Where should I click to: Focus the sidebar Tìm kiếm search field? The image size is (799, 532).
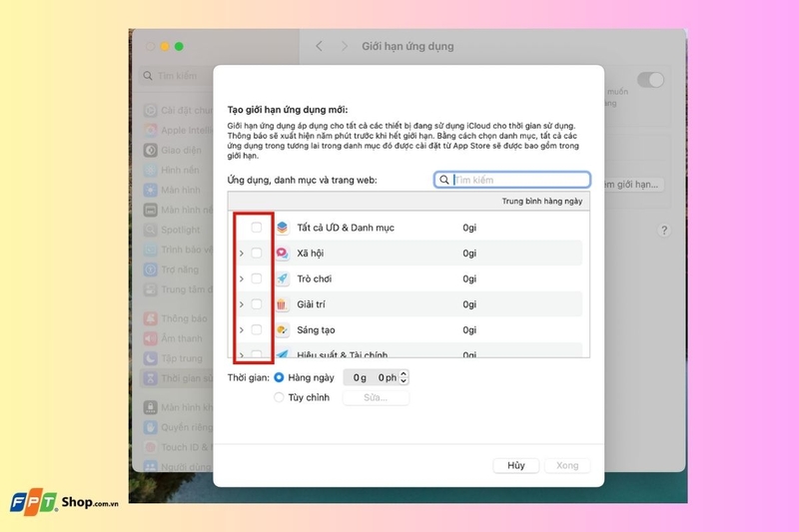pyautogui.click(x=176, y=76)
